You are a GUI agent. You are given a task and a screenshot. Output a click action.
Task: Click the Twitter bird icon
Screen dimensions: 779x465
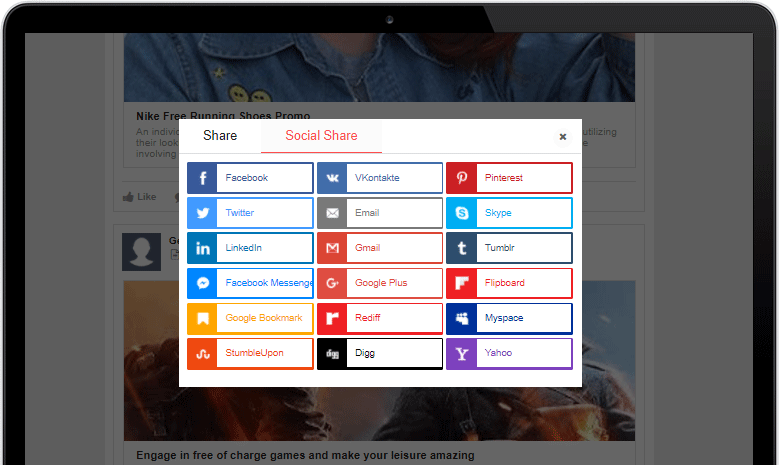(x=202, y=213)
